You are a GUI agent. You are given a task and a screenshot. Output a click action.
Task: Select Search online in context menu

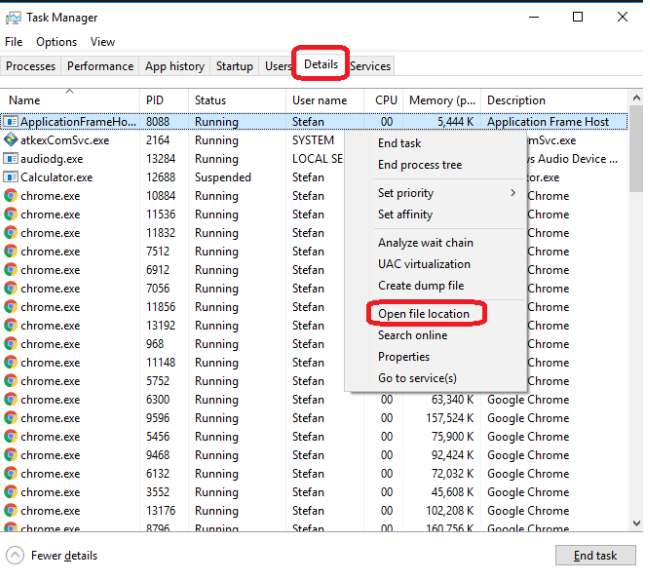coord(412,335)
